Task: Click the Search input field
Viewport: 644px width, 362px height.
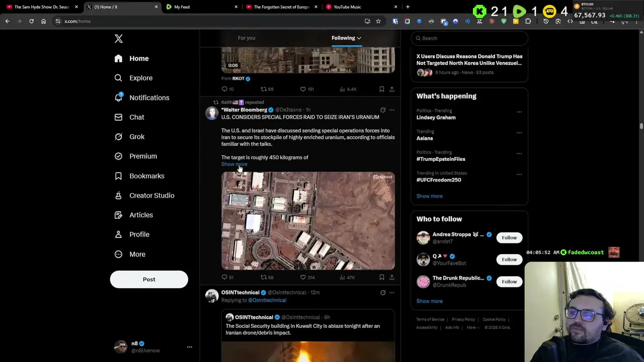Action: [x=469, y=38]
